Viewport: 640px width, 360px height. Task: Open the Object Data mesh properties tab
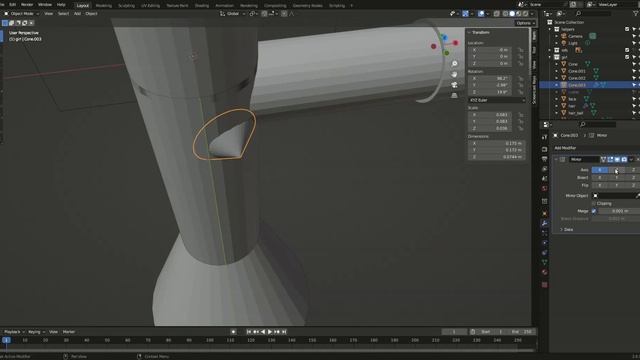coord(544,262)
